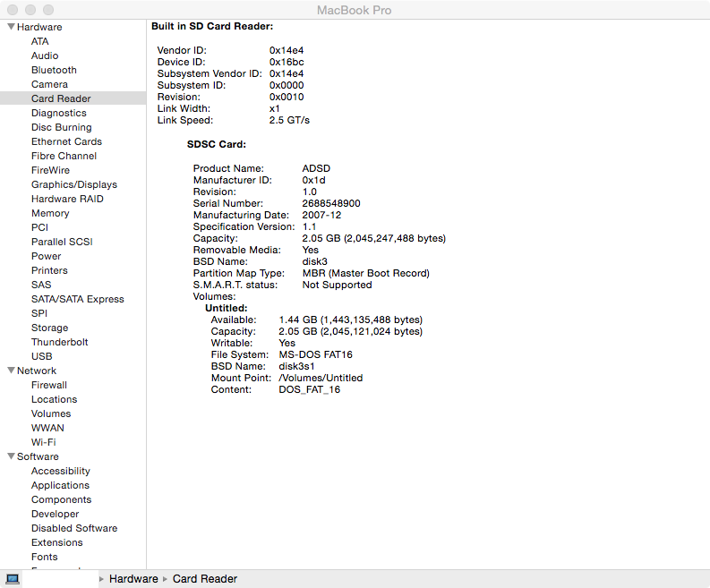Screen dimensions: 710x588
Task: Select Camera in the sidebar
Action: (49, 84)
